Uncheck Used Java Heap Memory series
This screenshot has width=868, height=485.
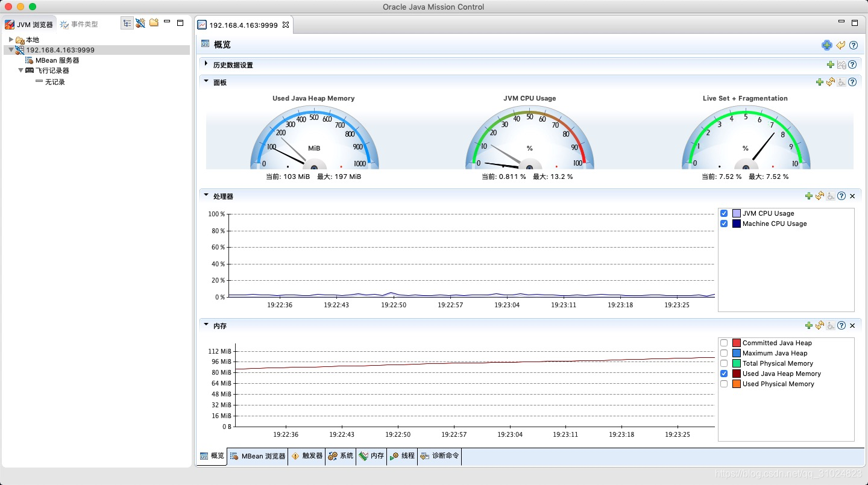pos(724,374)
